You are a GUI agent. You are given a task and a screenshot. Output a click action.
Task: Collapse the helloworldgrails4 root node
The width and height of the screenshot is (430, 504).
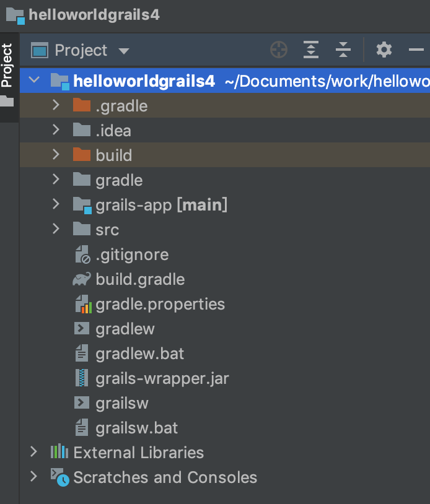[x=34, y=79]
